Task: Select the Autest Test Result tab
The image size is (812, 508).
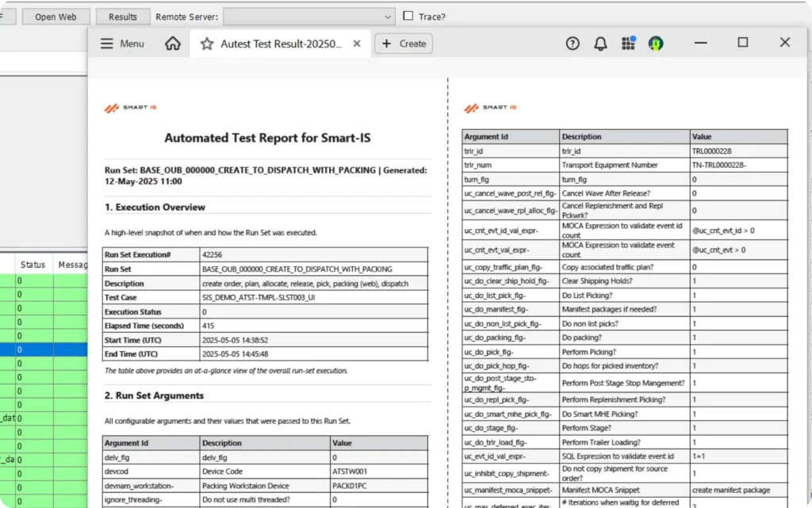Action: pos(281,44)
